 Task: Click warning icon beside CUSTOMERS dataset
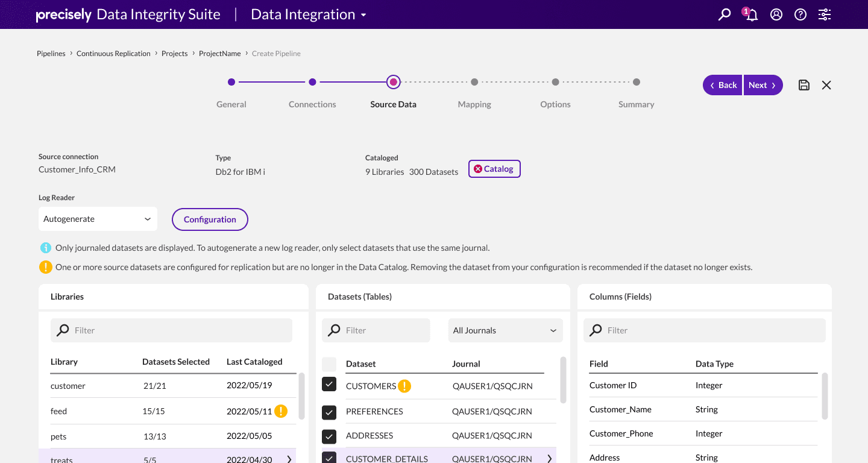[x=404, y=386]
